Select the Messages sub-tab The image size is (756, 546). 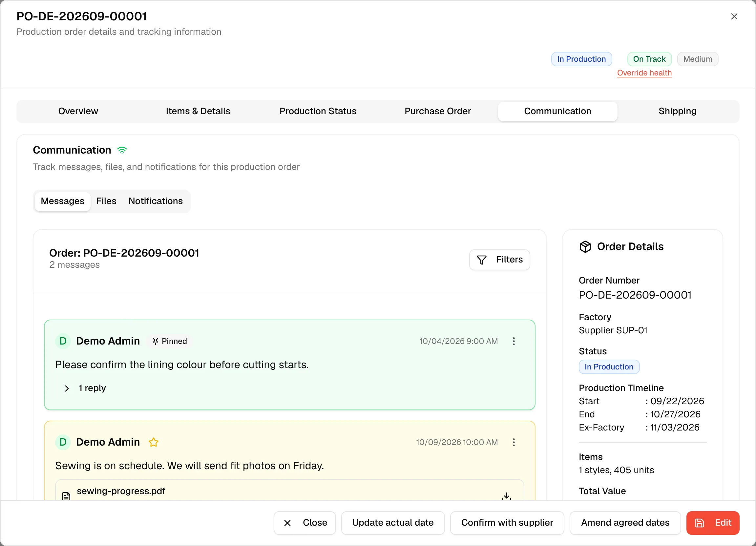click(62, 201)
